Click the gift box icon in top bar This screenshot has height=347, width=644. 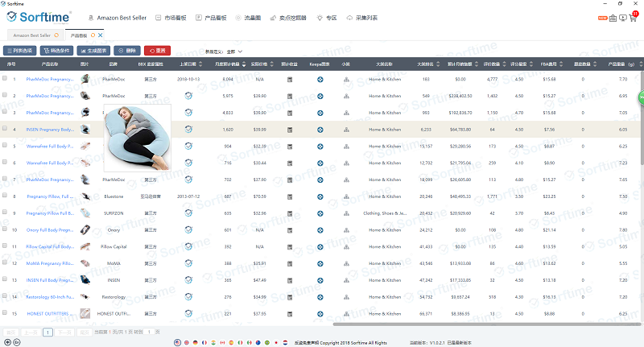coord(613,18)
